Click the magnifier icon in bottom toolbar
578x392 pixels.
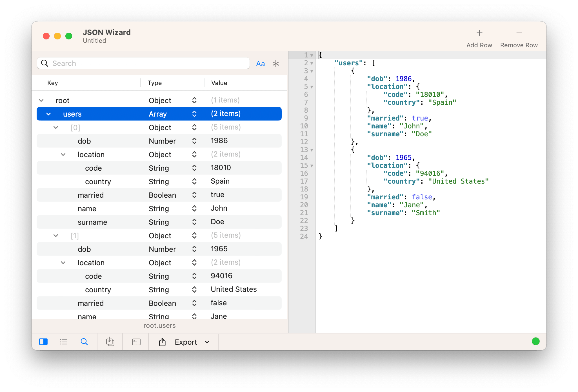pyautogui.click(x=84, y=342)
